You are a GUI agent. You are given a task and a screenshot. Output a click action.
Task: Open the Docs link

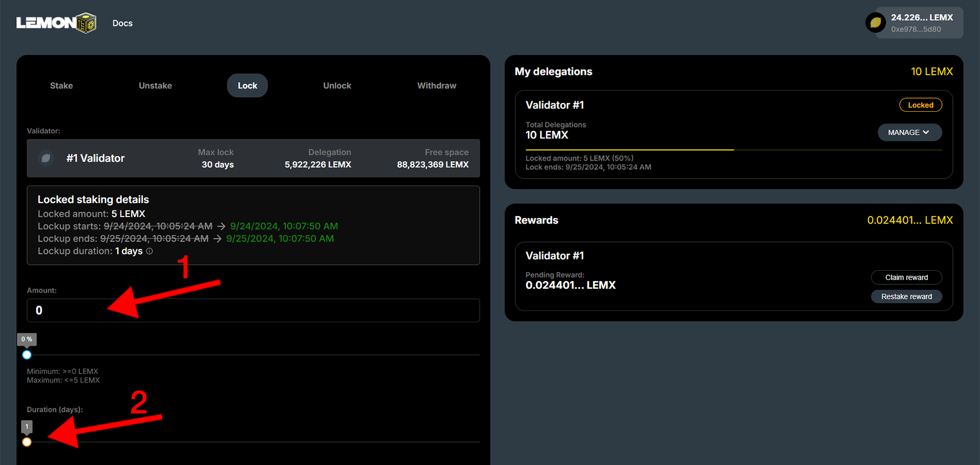[x=123, y=23]
